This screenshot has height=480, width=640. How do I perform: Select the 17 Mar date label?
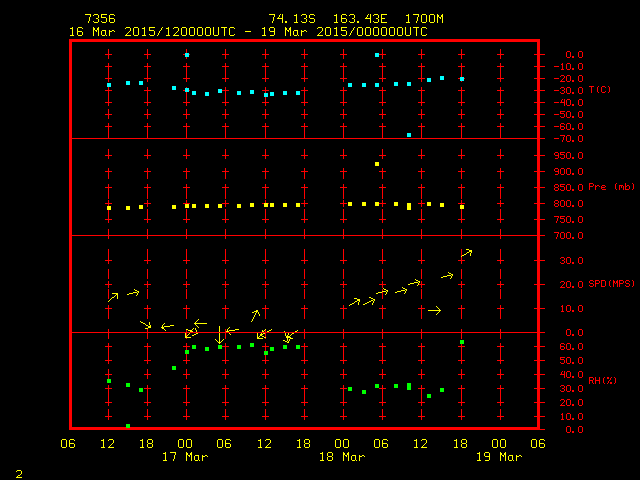click(x=185, y=457)
